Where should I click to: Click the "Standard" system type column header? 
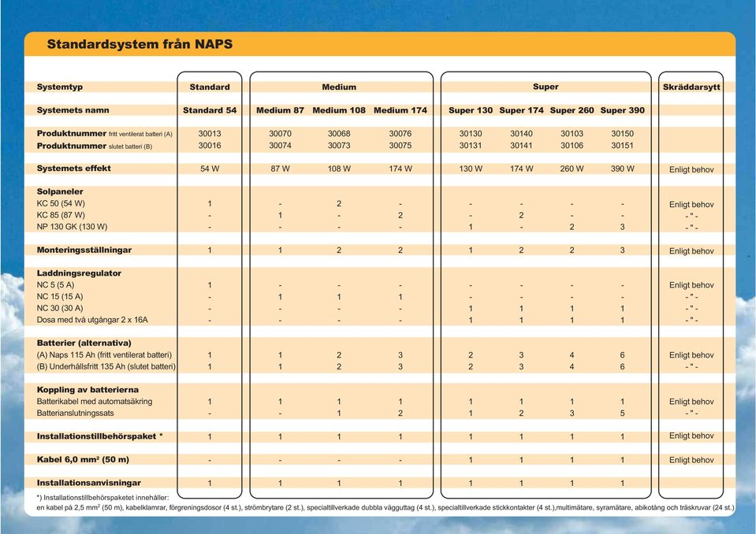[x=210, y=87]
